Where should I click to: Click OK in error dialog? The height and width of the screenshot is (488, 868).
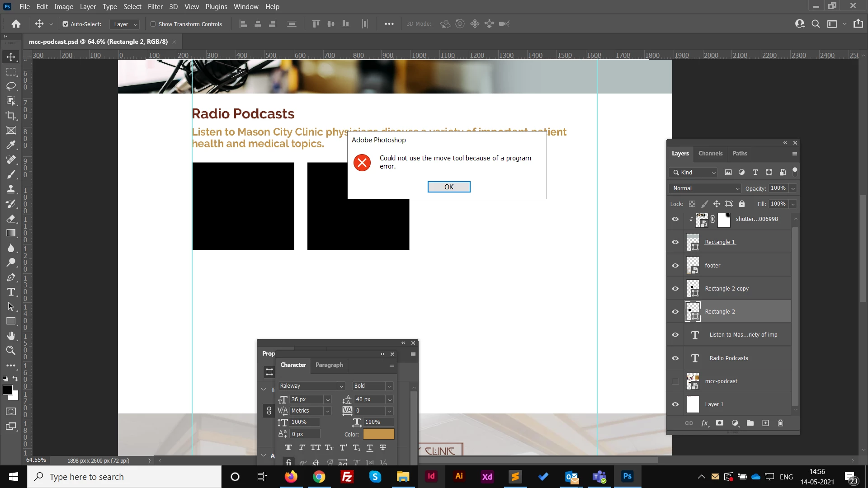448,187
